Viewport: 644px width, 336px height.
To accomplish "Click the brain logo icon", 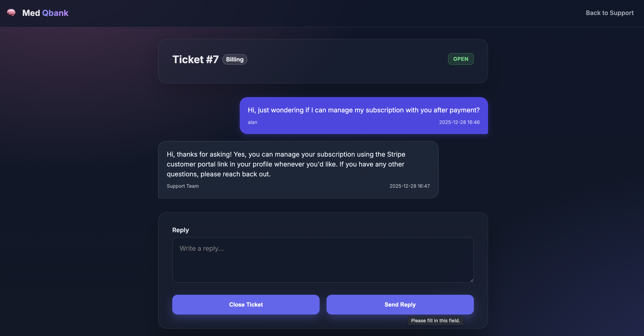I will (11, 12).
